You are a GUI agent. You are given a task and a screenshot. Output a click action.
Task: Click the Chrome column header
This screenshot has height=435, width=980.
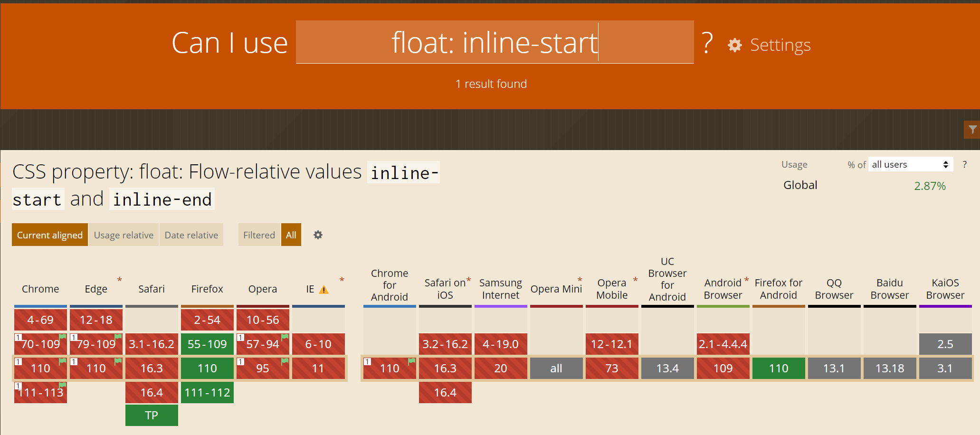click(40, 289)
